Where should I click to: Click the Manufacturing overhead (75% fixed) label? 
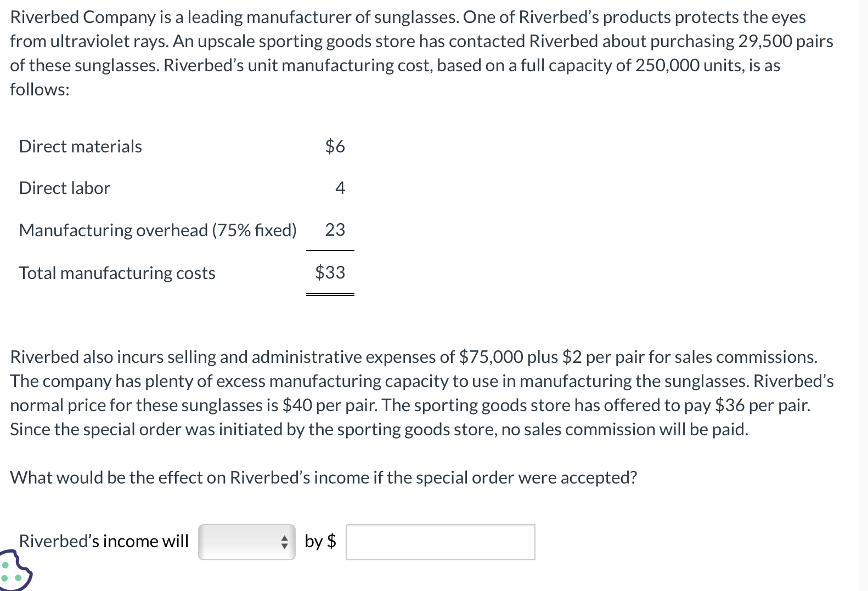[157, 230]
